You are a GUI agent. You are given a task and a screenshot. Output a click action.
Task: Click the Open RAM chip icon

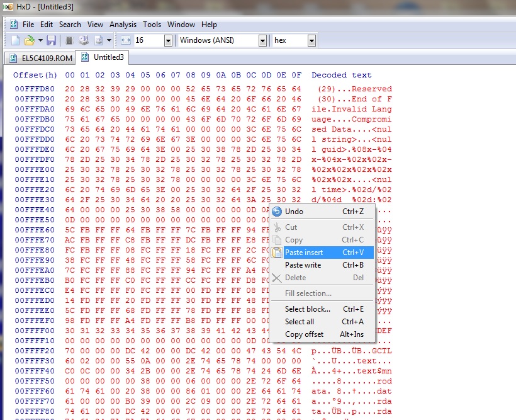click(69, 40)
